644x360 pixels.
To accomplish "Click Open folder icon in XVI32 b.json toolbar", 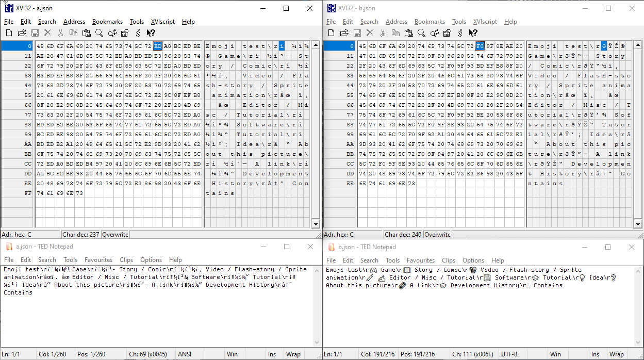I will (x=344, y=33).
